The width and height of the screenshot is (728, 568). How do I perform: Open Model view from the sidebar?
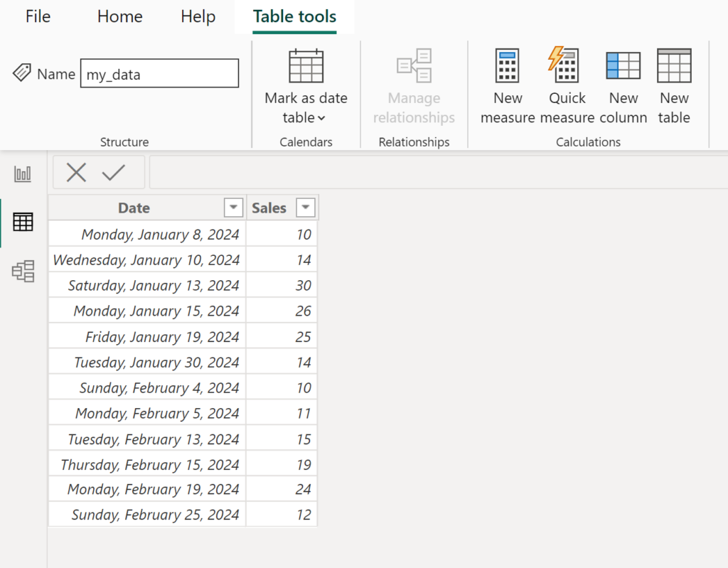(22, 271)
